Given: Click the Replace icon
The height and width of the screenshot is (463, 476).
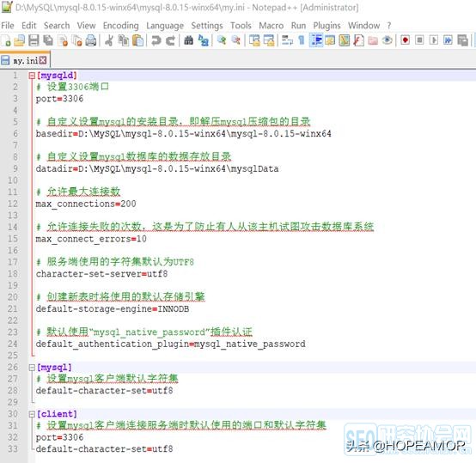Looking at the screenshot, I should [x=203, y=40].
